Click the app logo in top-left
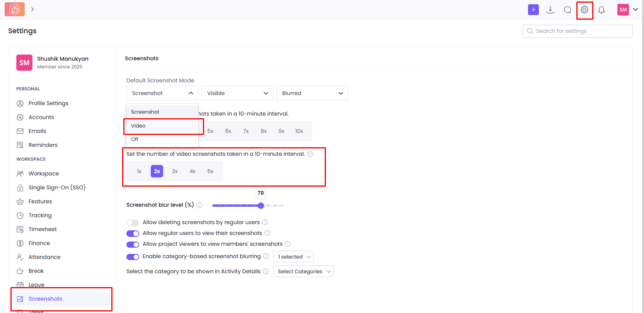Viewport: 644px width, 313px height. (x=15, y=9)
